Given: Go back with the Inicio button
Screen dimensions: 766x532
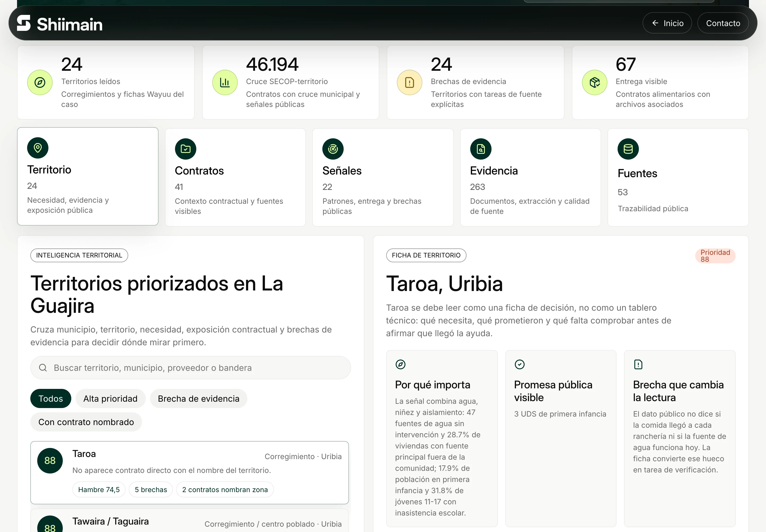Looking at the screenshot, I should point(667,23).
